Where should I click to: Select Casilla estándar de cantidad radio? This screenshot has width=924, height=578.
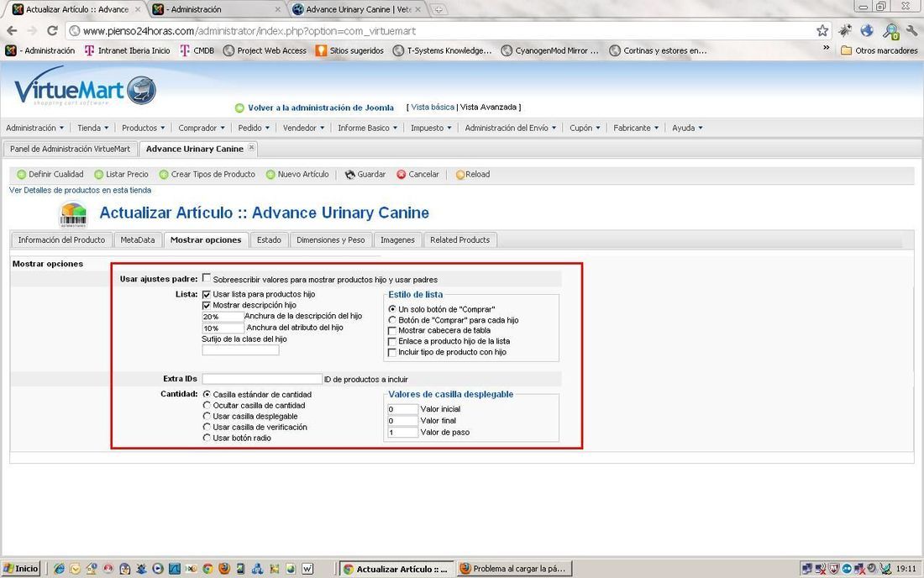pyautogui.click(x=207, y=394)
